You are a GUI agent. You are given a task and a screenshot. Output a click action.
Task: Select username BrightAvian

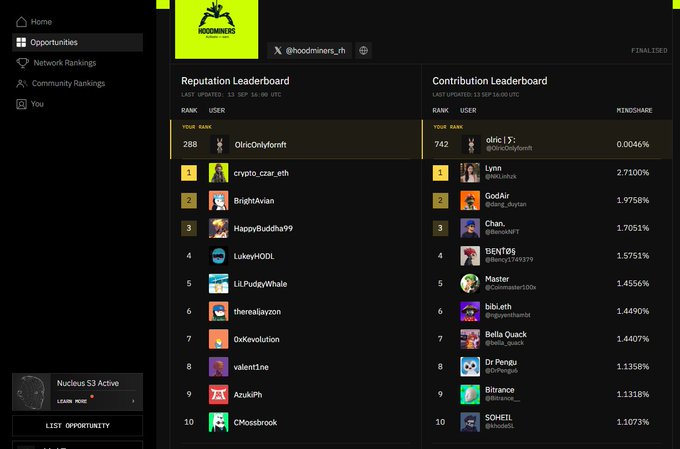254,201
